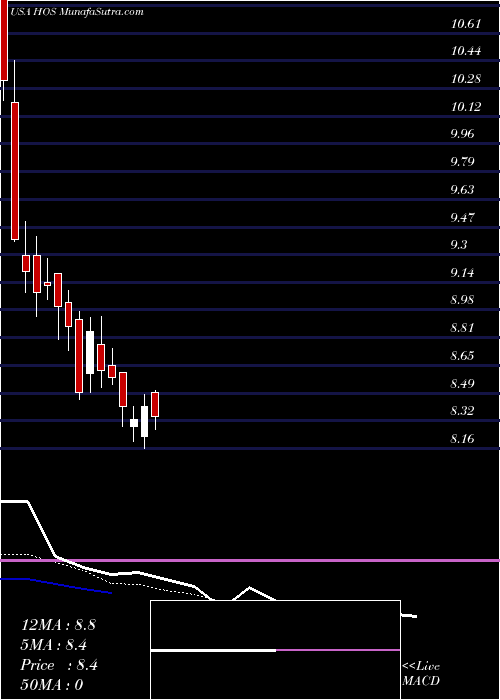Click the 9.63 price axis label
This screenshot has width=500, height=700.
pos(462,190)
